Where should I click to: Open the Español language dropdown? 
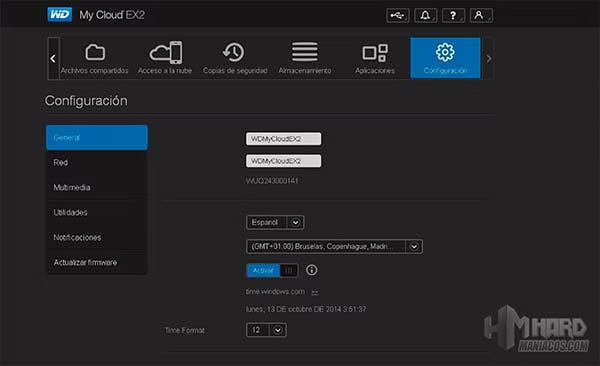(x=275, y=222)
